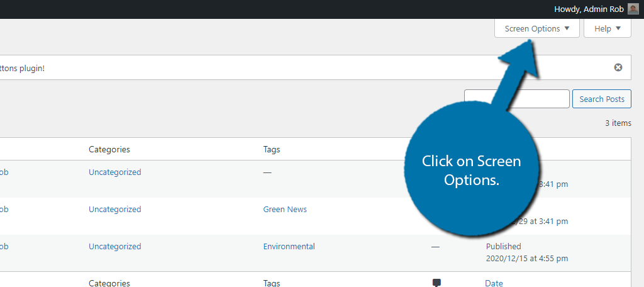
Task: Expand the Help dropdown tab
Action: pos(607,29)
